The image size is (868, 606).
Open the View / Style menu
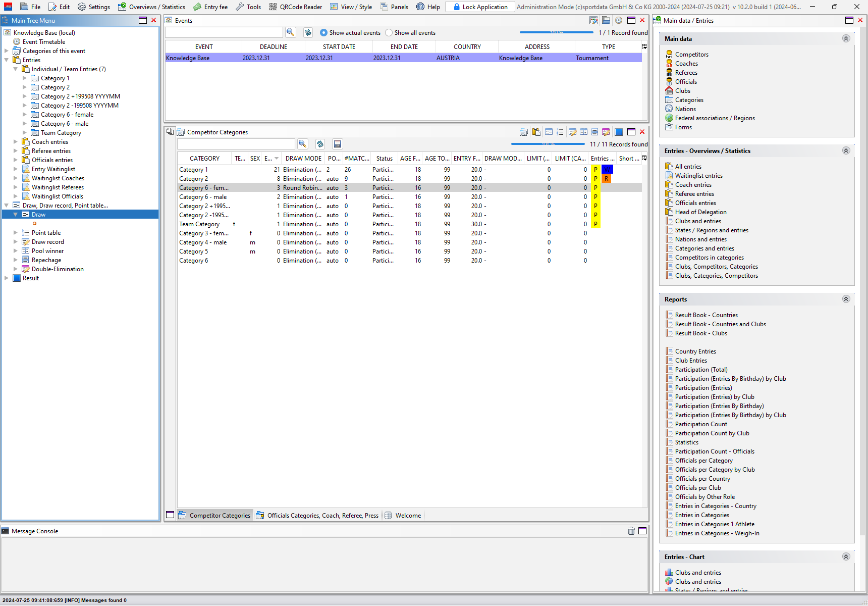(351, 7)
